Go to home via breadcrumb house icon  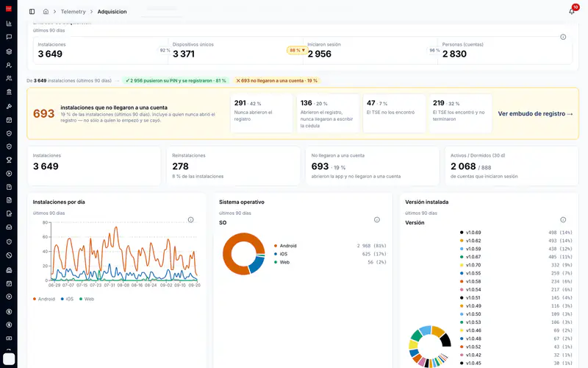(46, 12)
